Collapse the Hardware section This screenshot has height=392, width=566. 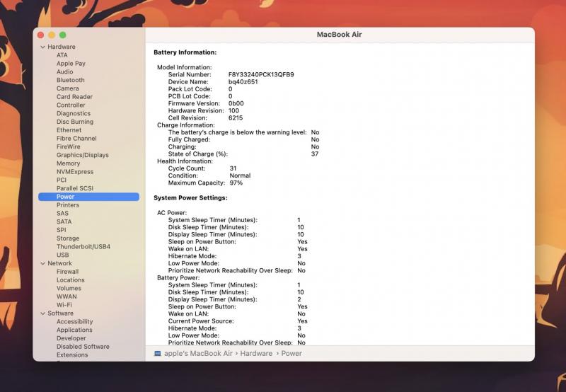41,47
